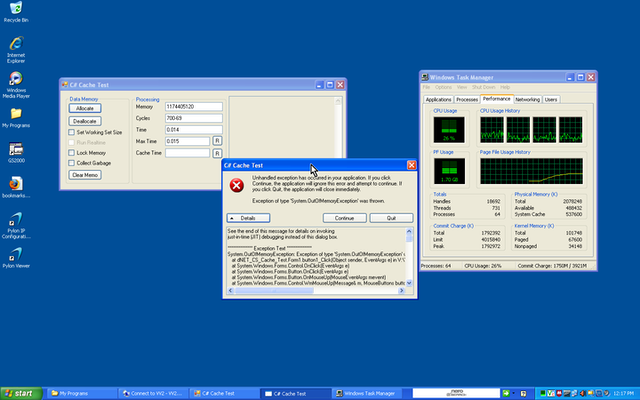Check the Collect Garbage option
The image size is (640, 400).
(71, 163)
